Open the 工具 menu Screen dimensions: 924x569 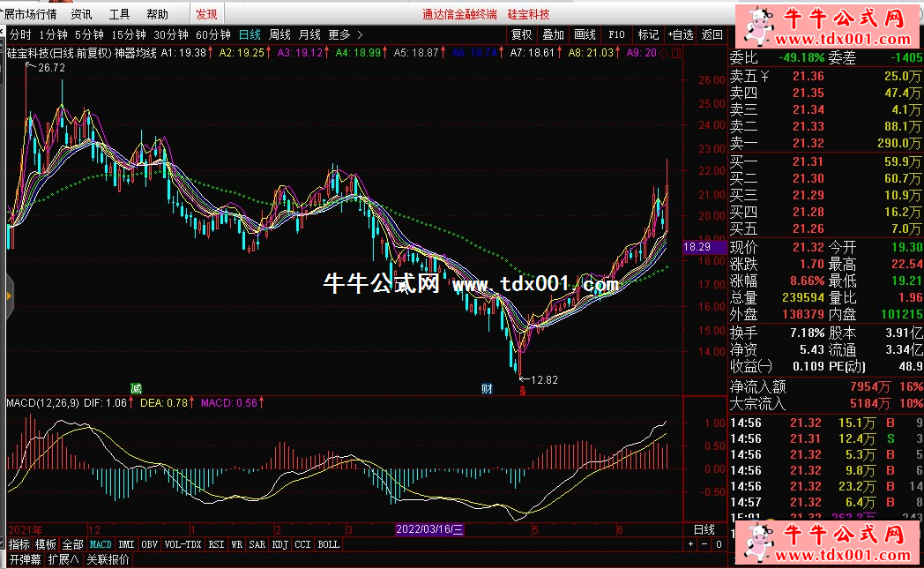point(119,14)
